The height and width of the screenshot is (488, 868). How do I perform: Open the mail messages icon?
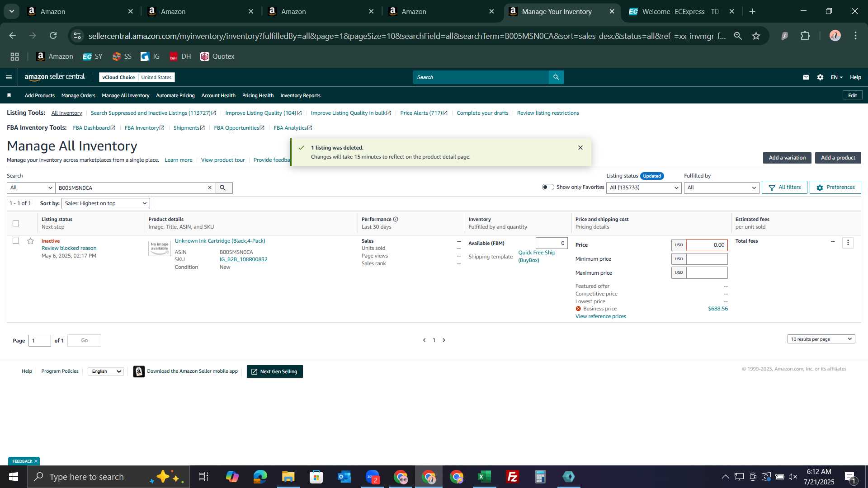coord(806,77)
